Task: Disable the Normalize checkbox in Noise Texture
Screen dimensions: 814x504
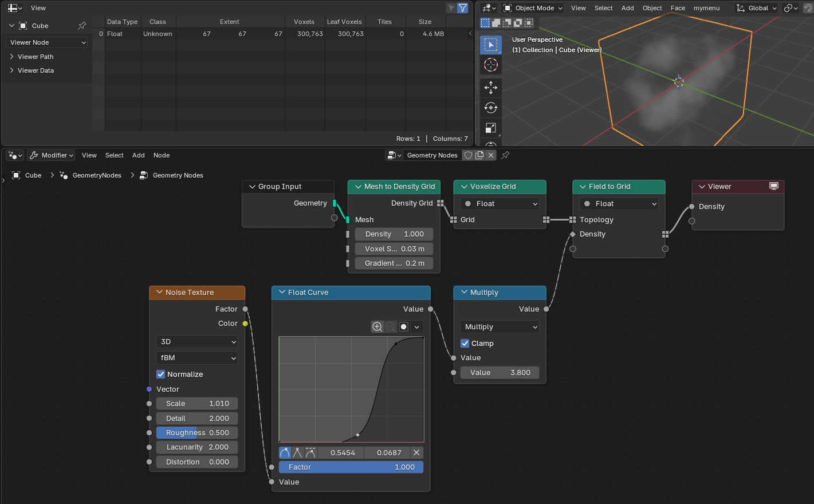Action: (x=161, y=375)
